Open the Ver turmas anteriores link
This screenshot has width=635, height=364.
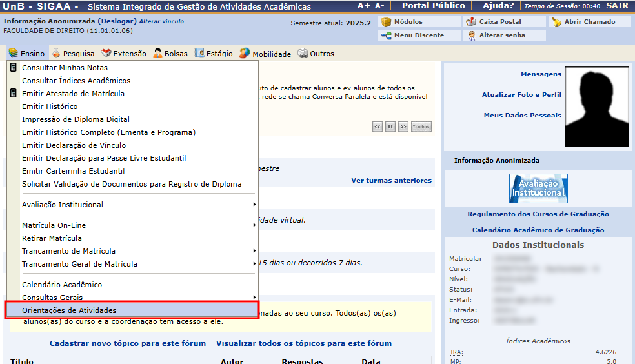pos(391,181)
